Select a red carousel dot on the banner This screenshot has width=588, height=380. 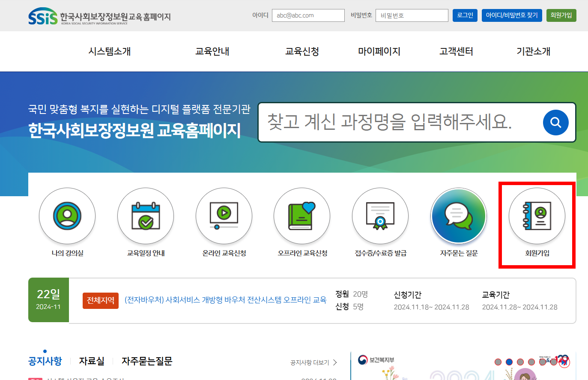click(x=497, y=361)
